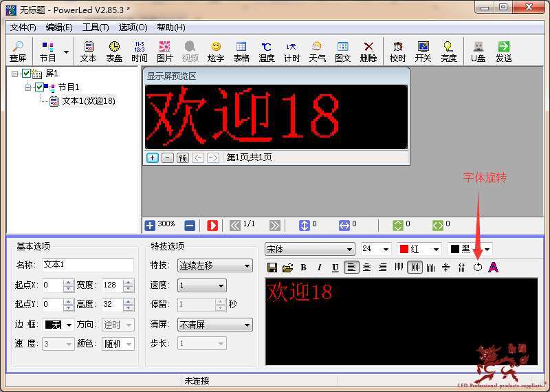The image size is (550, 392).
Task: Zoom in with the blue 300% plus icon
Action: 150,226
